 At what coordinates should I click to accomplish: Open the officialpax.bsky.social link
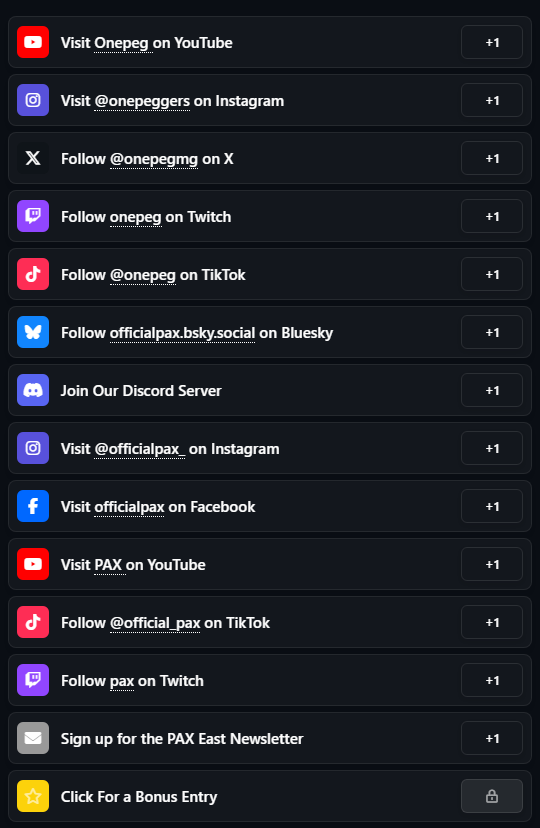tap(182, 333)
